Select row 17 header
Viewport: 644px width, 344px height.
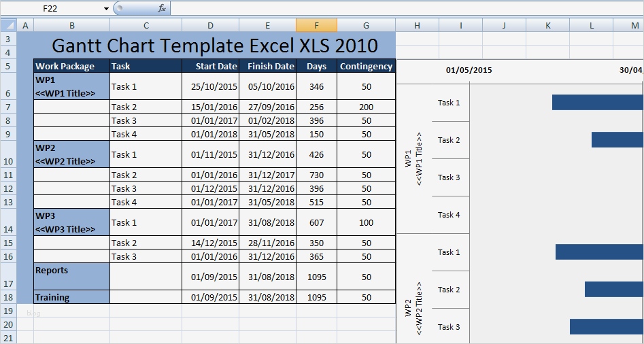pos(9,277)
